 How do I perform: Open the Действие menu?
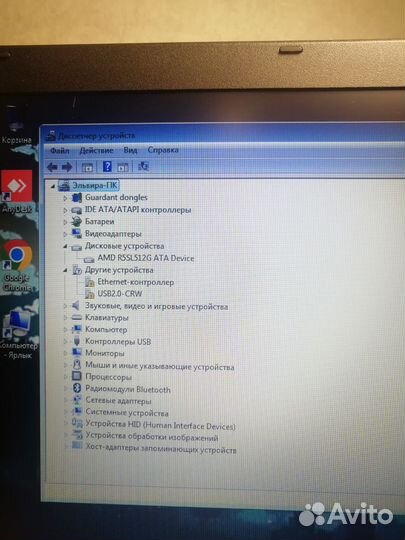(96, 150)
